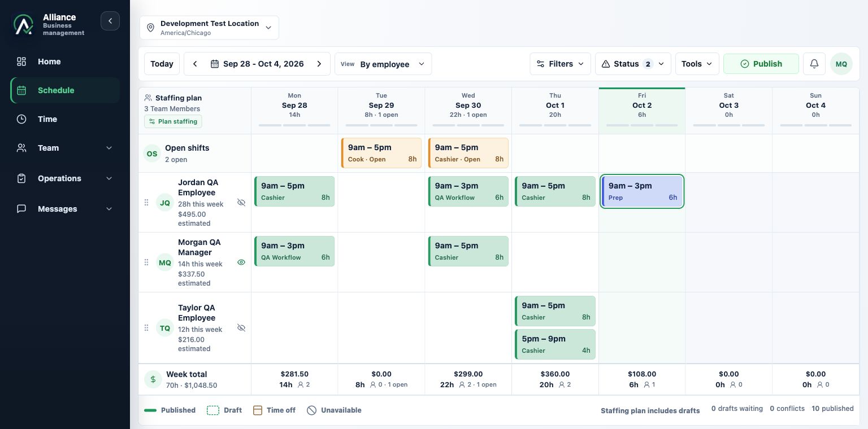Select Jordan's Friday Prep 9am – 3pm shift
Screen dimensions: 868x429
click(x=642, y=191)
